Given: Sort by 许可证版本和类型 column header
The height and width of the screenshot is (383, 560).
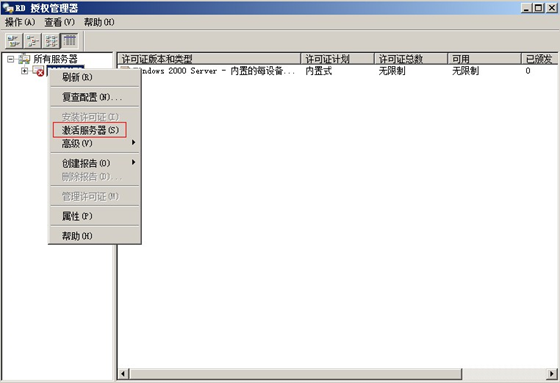Looking at the screenshot, I should (209, 59).
